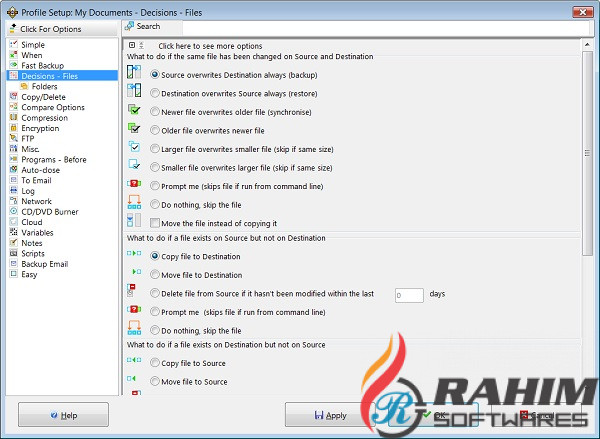Screen dimensions: 600x439
Task: Click the Search icon in the top bar
Action: [129, 26]
